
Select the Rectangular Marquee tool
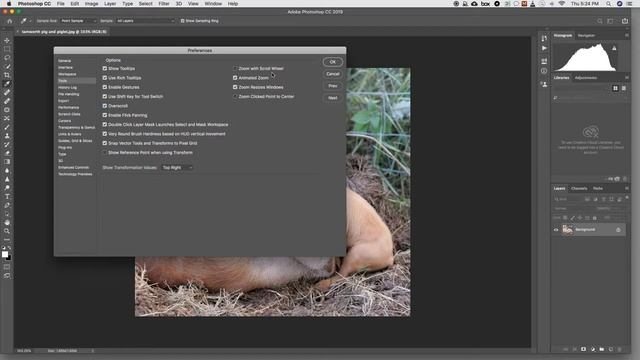coord(7,49)
